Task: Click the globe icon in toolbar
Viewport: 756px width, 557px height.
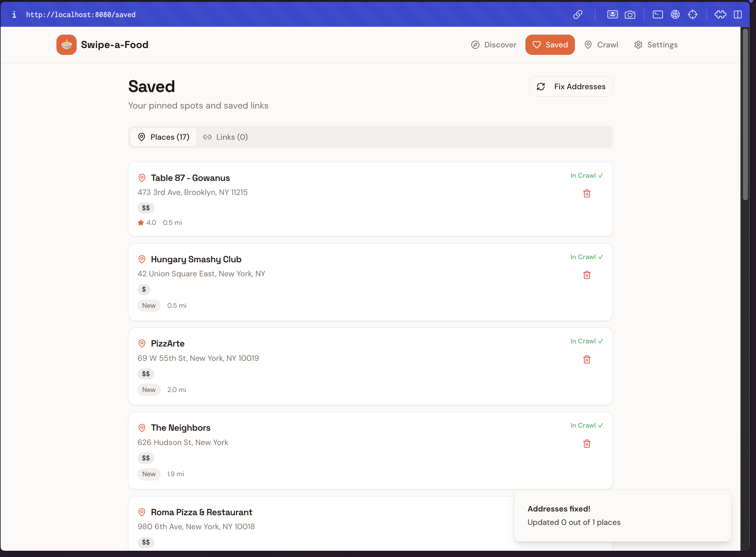Action: (675, 14)
